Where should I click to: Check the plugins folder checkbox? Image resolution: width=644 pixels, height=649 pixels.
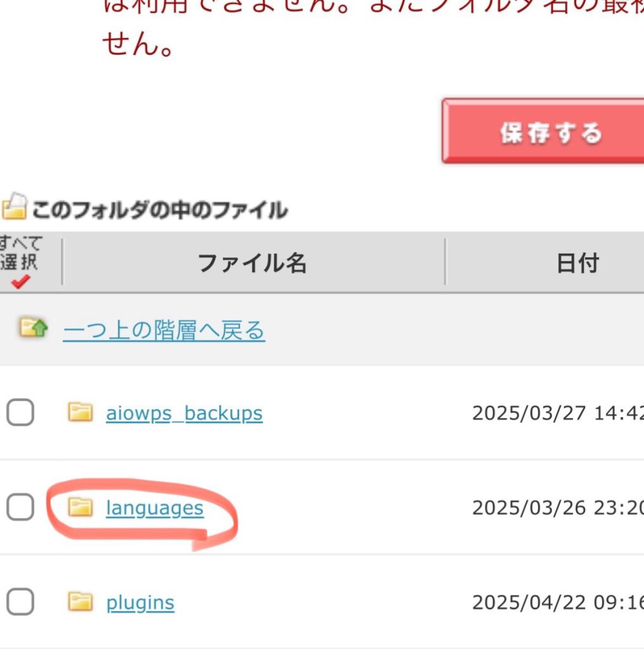click(x=20, y=602)
